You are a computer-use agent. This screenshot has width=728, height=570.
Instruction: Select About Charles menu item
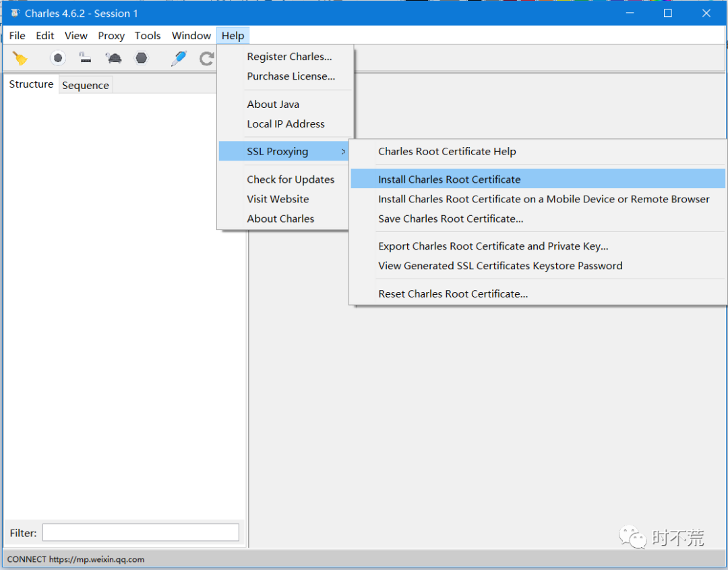point(284,219)
